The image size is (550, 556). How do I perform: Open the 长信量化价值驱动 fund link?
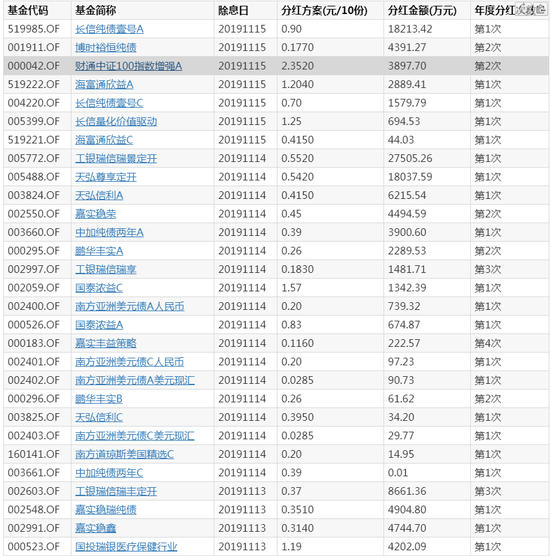click(x=116, y=121)
